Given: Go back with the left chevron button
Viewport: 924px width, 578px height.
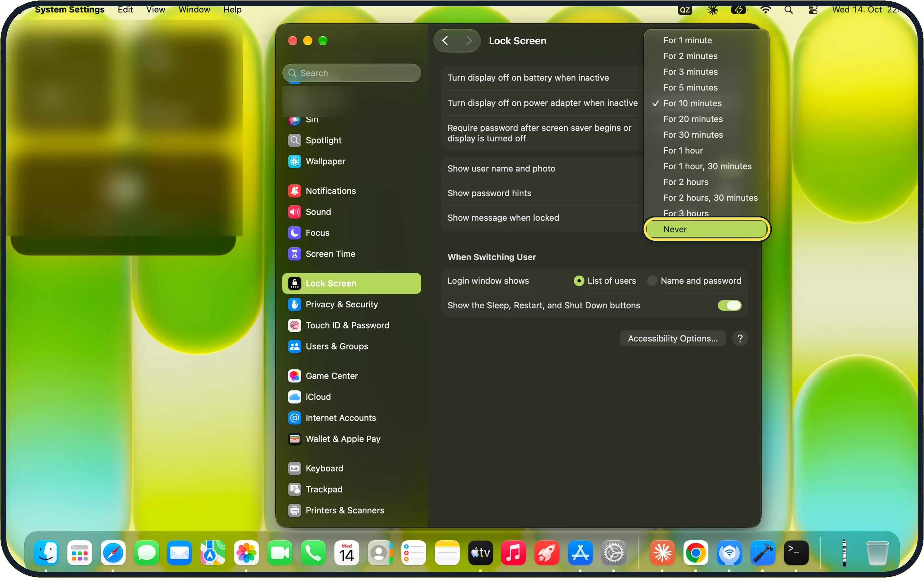Looking at the screenshot, I should tap(445, 41).
